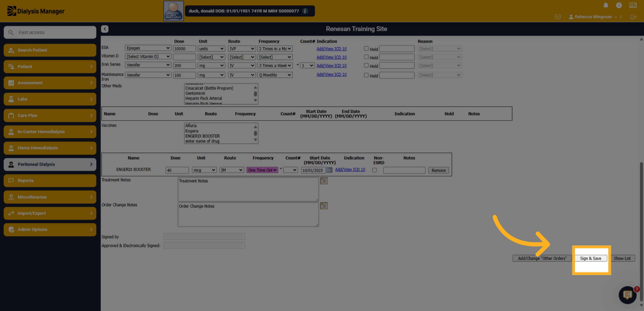Click the Treatment Notes template icon

coord(324,181)
